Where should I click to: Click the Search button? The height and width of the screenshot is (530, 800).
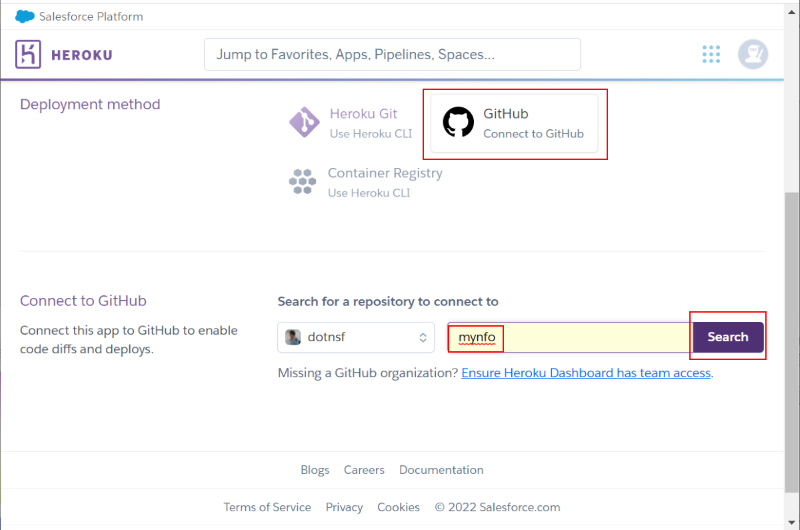click(728, 337)
